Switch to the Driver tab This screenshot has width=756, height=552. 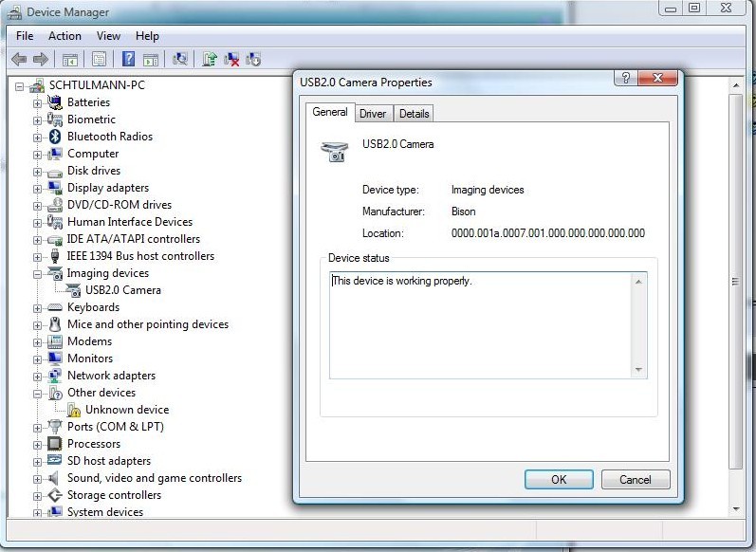373,114
